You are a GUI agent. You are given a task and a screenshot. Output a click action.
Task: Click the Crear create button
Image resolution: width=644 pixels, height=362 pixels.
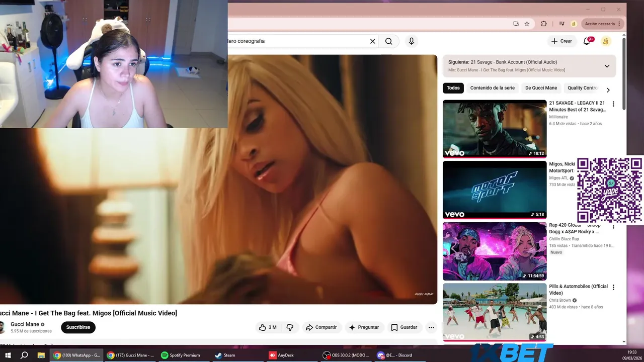(561, 41)
